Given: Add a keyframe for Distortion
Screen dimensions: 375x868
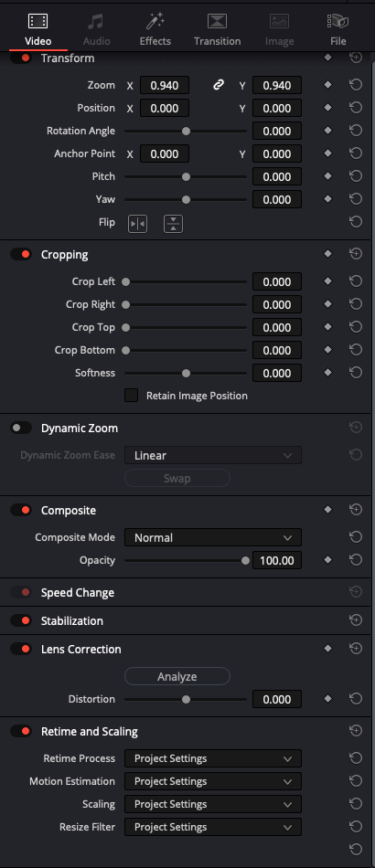Looking at the screenshot, I should click(x=328, y=699).
